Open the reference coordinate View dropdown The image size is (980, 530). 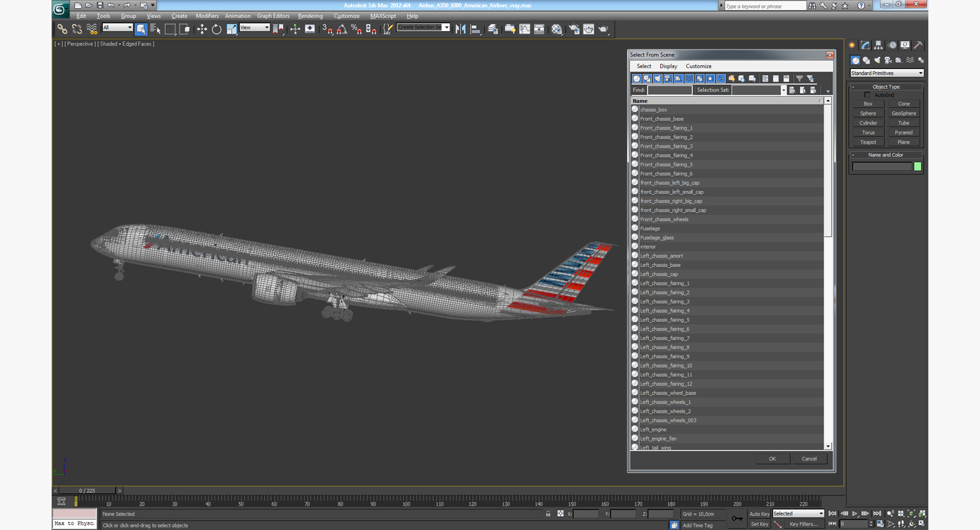tap(254, 28)
